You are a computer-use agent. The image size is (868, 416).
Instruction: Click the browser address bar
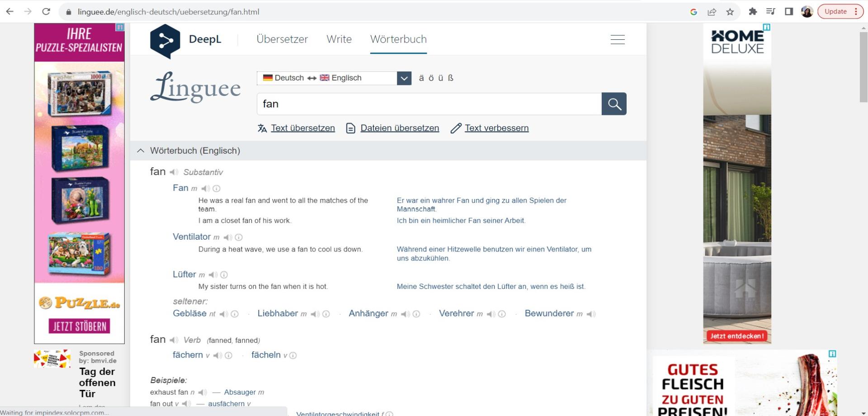[x=375, y=12]
